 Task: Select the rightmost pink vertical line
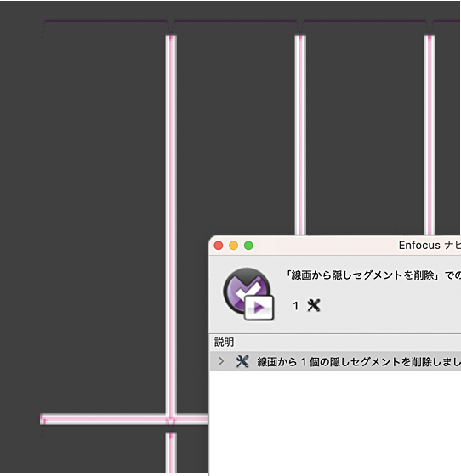tap(430, 135)
